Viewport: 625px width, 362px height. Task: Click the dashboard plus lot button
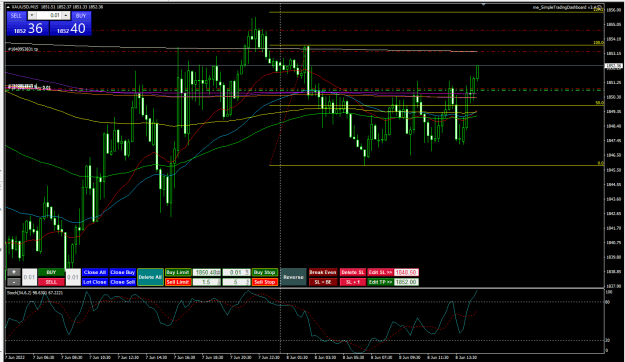[14, 272]
